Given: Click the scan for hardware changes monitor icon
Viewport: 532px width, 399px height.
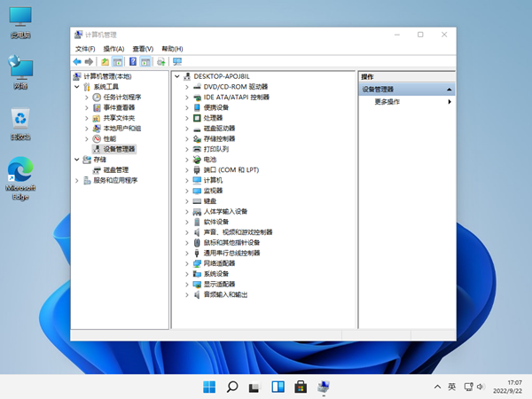Looking at the screenshot, I should tap(177, 62).
